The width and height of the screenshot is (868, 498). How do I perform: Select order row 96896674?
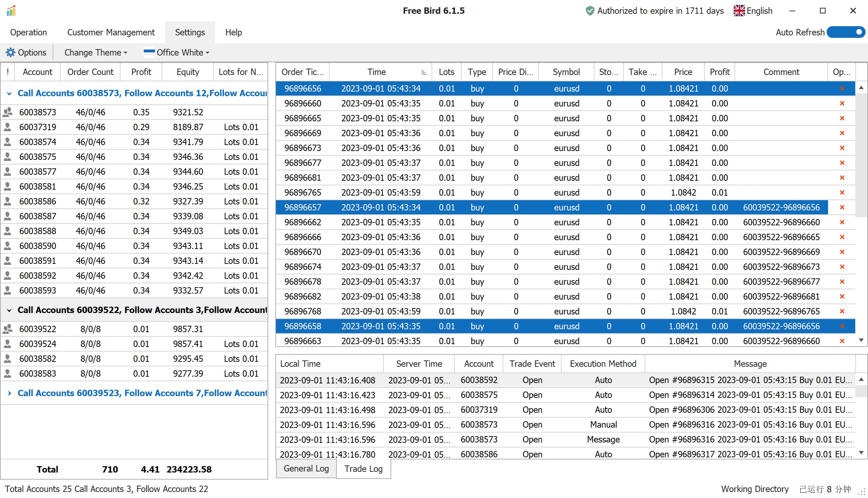pyautogui.click(x=565, y=267)
